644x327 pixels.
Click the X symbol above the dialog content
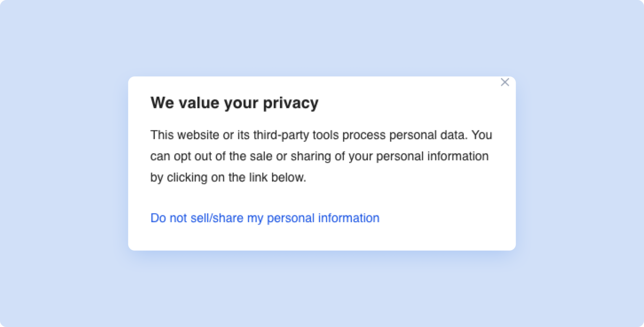click(x=505, y=82)
